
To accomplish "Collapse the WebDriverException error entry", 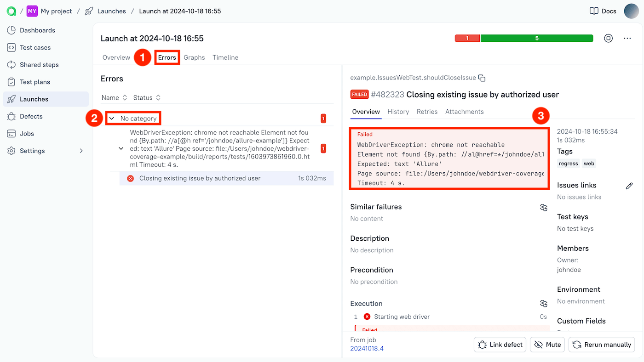I will (121, 148).
